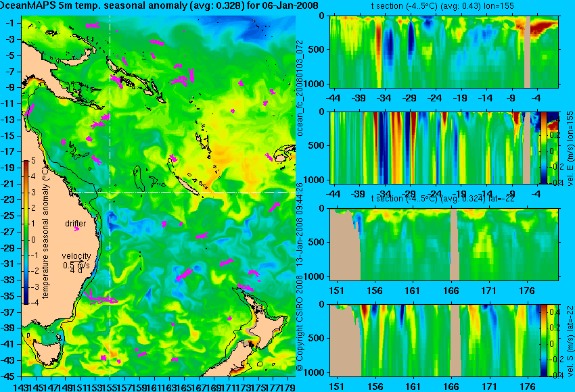Click '500' depth label of the lat=-22 temperature section

pyautogui.click(x=317, y=242)
